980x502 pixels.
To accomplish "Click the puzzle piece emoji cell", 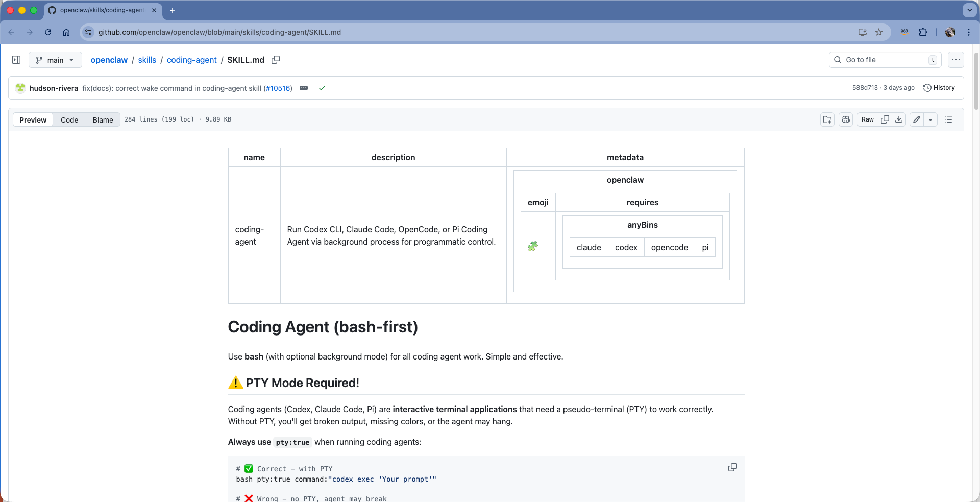I will pyautogui.click(x=538, y=246).
